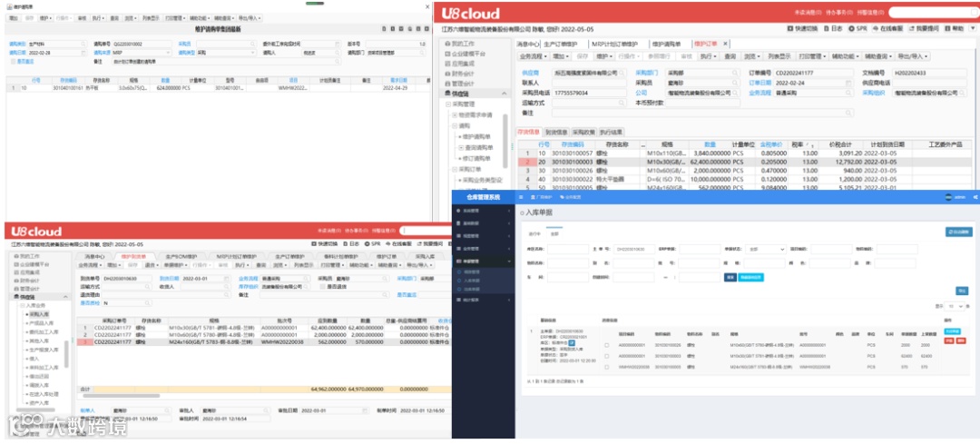
Task: Click the lookup magnifier in the 采购组织 field
Action: [962, 94]
